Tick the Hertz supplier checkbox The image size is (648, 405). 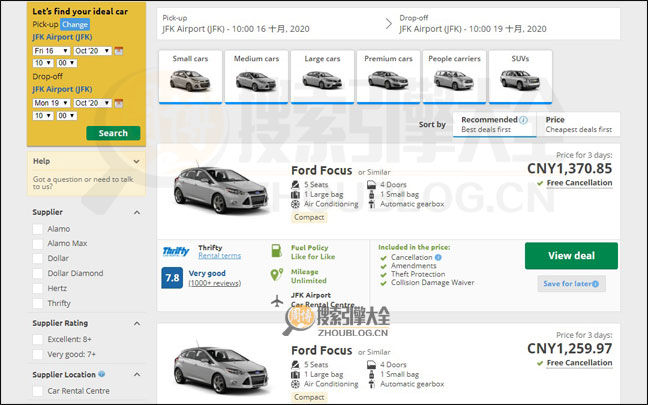[38, 288]
